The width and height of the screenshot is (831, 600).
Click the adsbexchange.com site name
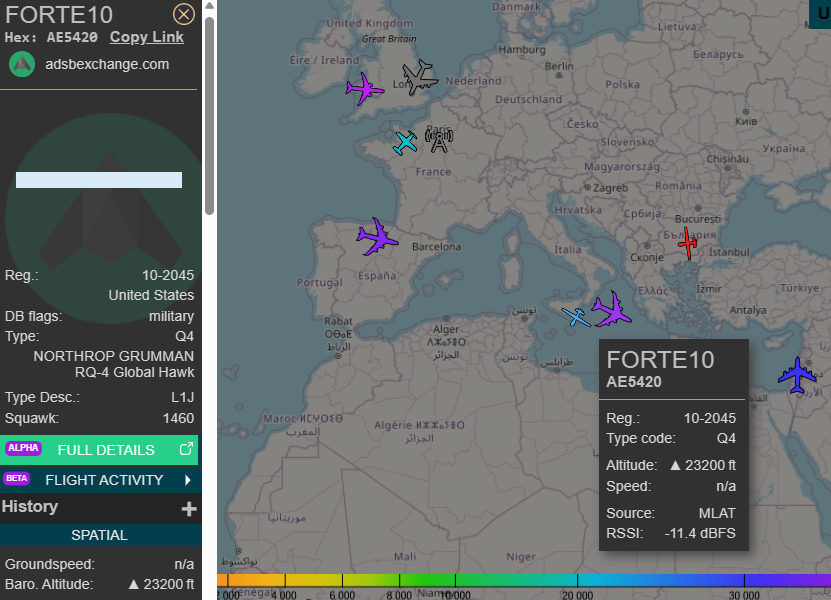tap(107, 64)
